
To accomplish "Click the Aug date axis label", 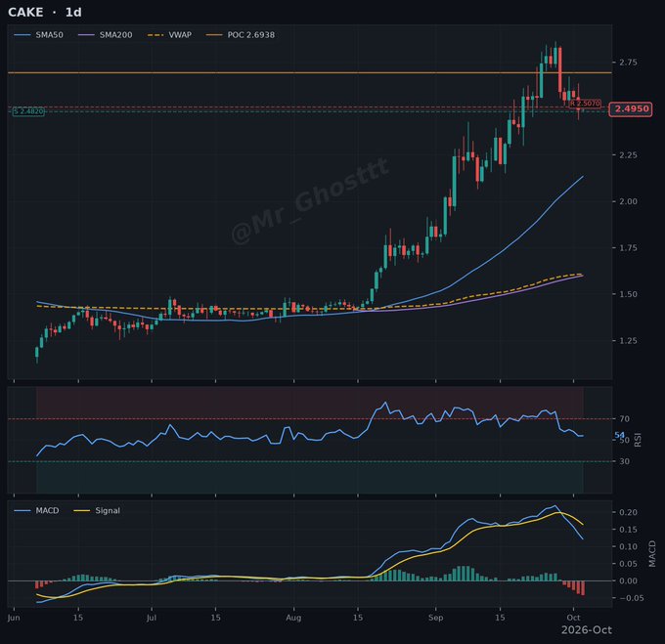I will point(293,618).
